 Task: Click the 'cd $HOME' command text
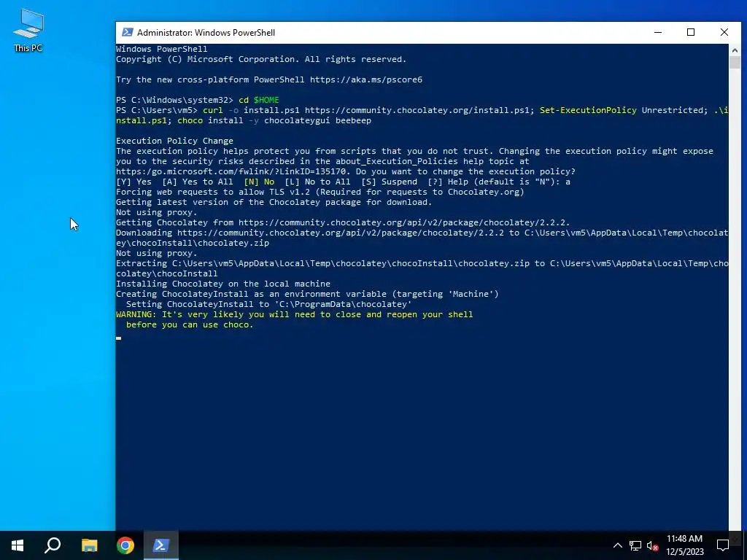(x=259, y=100)
